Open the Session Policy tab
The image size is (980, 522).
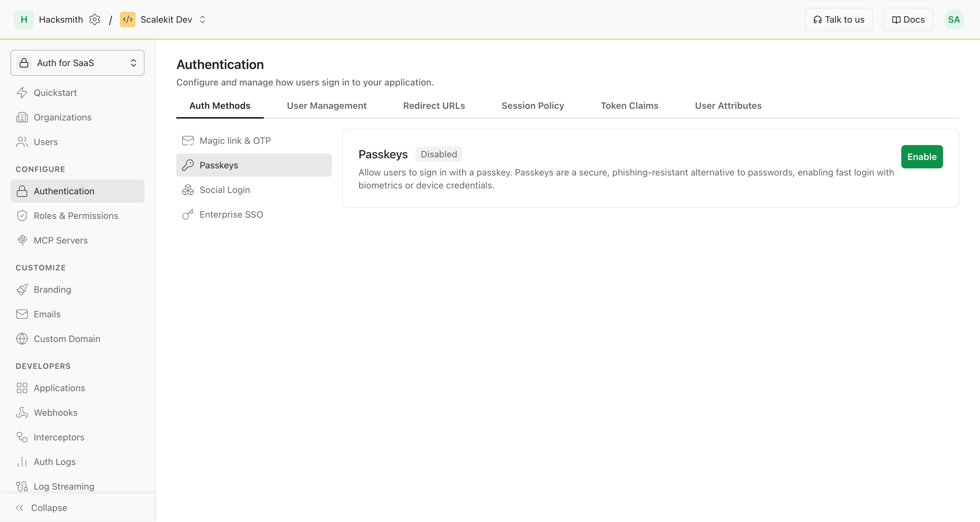click(x=532, y=106)
